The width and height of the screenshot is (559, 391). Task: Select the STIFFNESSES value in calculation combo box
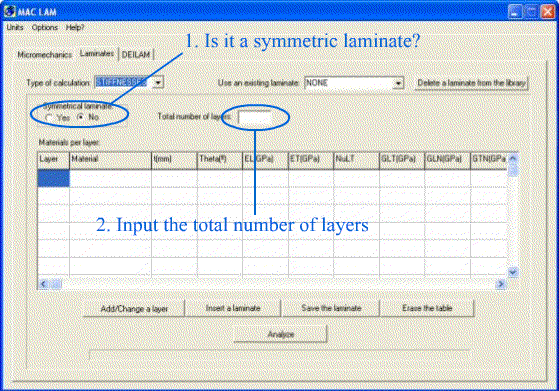tap(121, 83)
